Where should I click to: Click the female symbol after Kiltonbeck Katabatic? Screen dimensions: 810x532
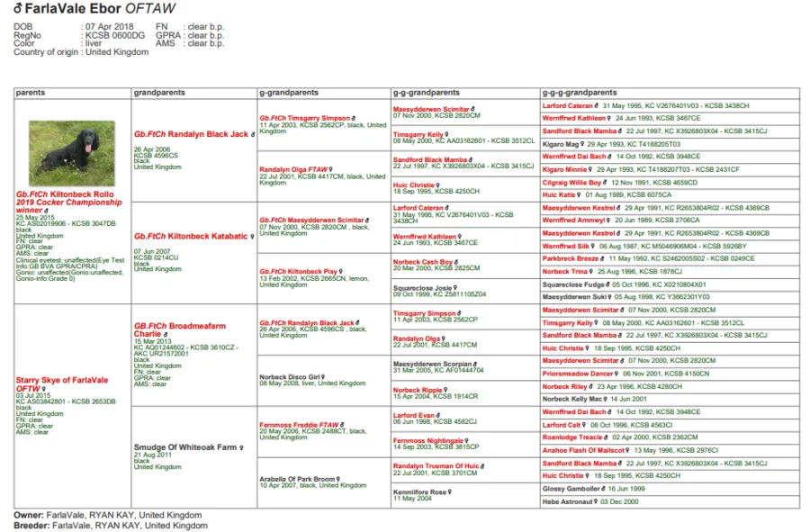point(251,237)
